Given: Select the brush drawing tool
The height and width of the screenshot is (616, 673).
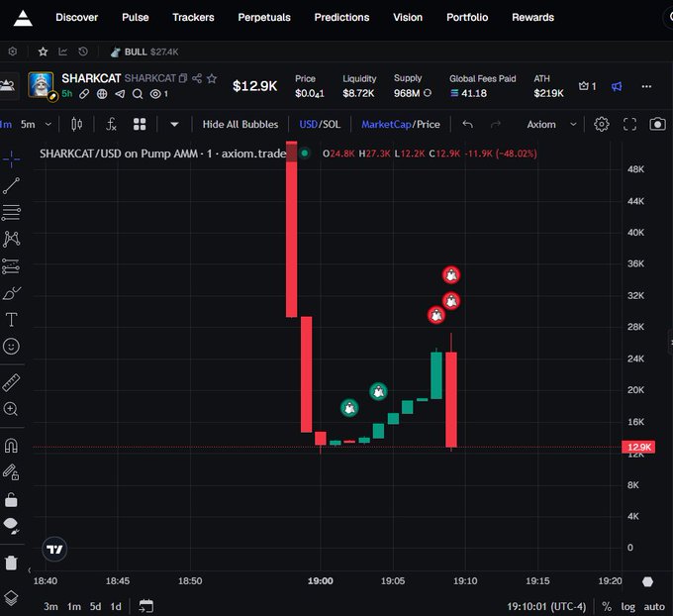Looking at the screenshot, I should 11,293.
